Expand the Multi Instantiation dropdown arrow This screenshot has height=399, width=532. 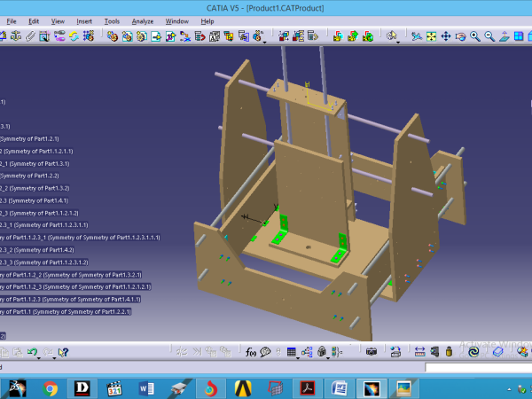point(265,42)
